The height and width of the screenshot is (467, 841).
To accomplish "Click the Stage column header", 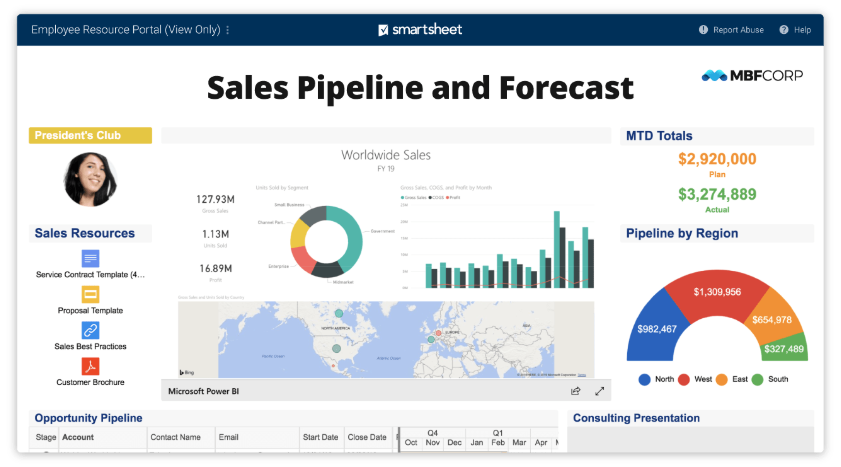I will coord(46,438).
